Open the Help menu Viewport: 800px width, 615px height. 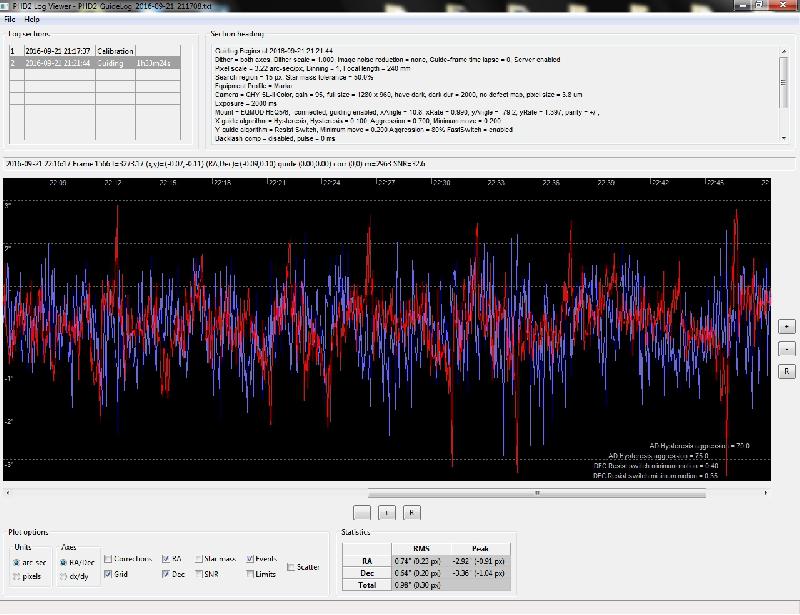pyautogui.click(x=32, y=20)
